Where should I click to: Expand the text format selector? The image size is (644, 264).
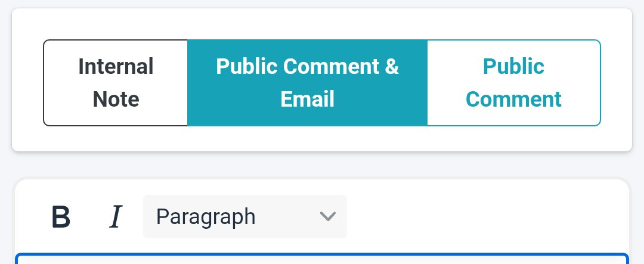(244, 216)
